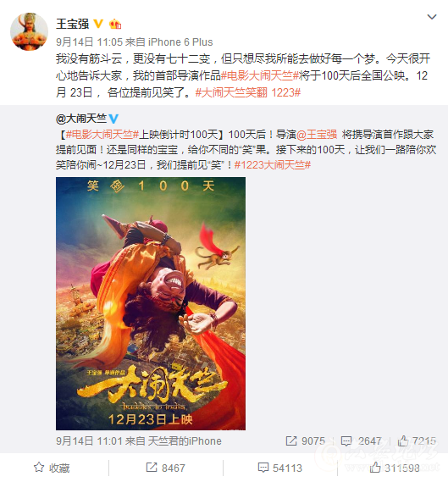Like the original post with 7215 likes

[x=417, y=441]
